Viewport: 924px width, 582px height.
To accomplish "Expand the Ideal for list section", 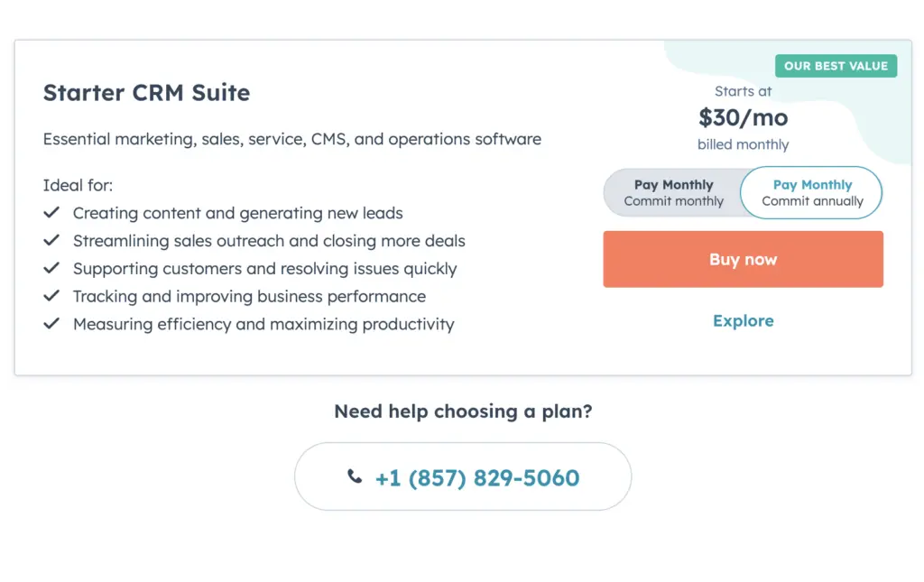I will tap(78, 185).
